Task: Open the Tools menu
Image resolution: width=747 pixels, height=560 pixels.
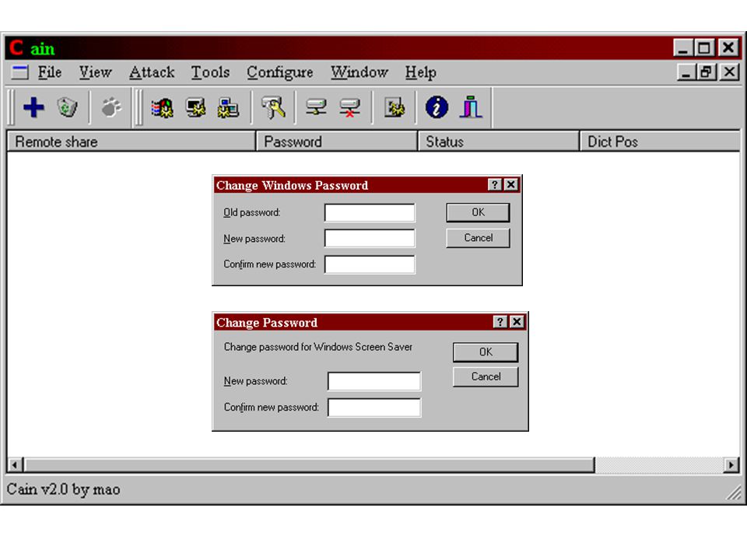Action: tap(211, 72)
